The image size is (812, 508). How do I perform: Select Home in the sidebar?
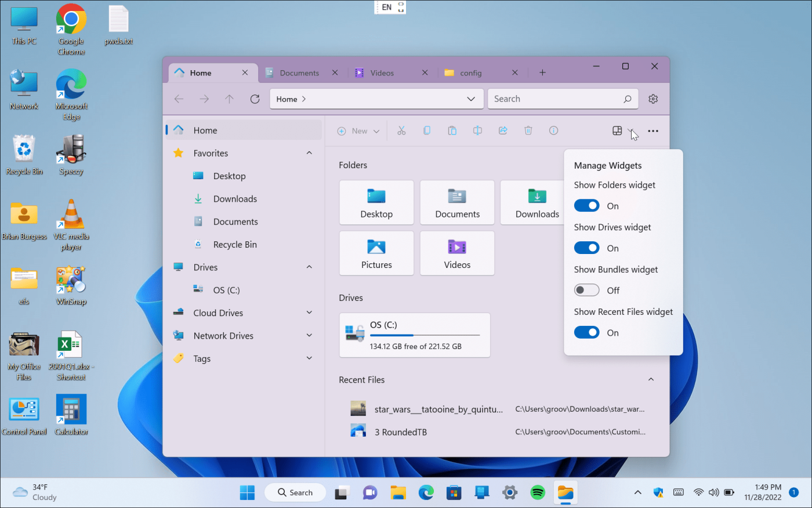click(244, 130)
